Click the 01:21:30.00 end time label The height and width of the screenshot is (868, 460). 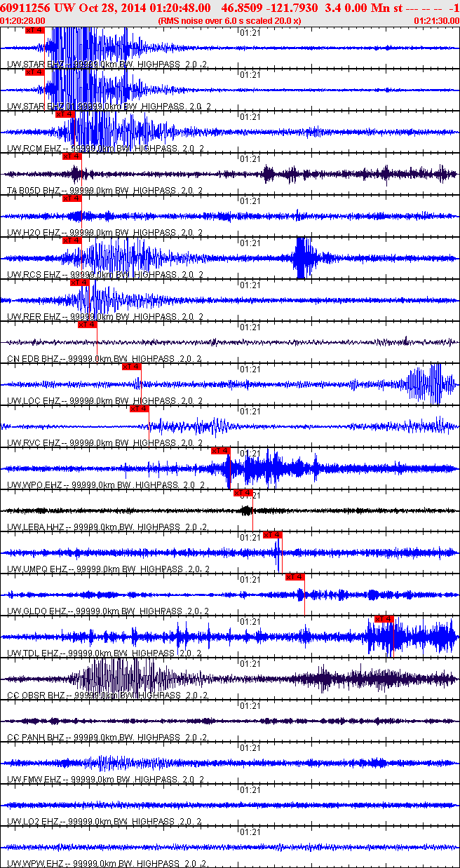tap(435, 21)
